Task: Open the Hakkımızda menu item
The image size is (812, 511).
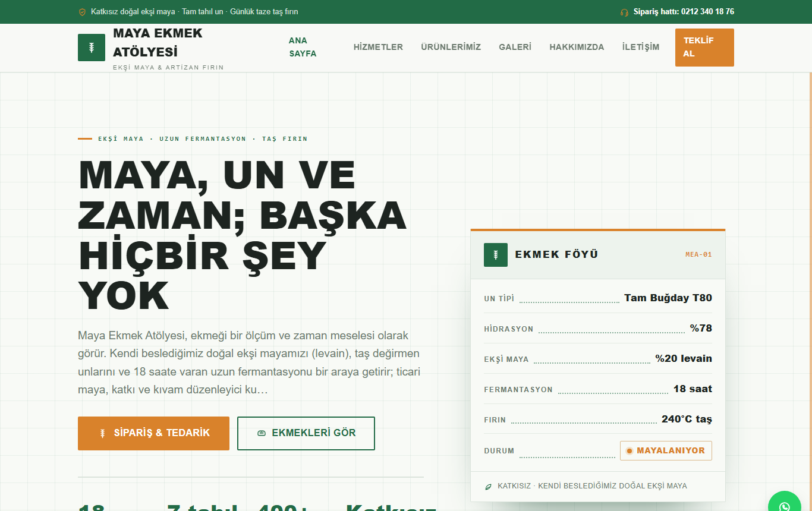Action: (x=577, y=47)
